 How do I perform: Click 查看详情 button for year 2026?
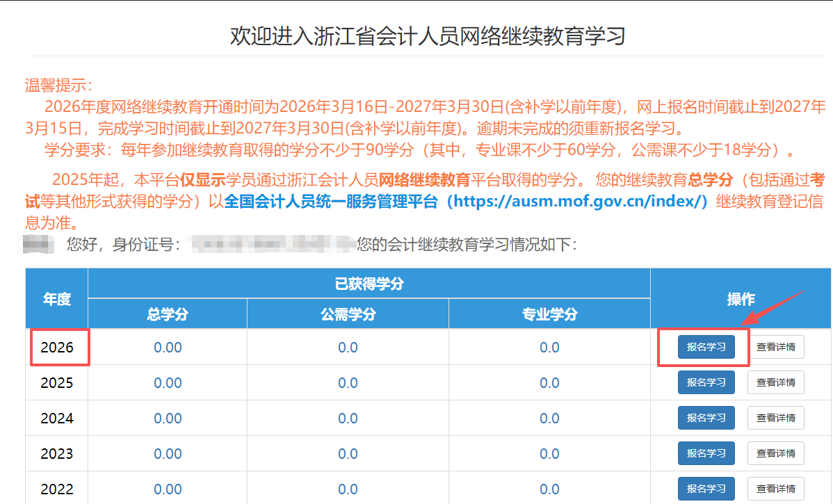tap(775, 347)
